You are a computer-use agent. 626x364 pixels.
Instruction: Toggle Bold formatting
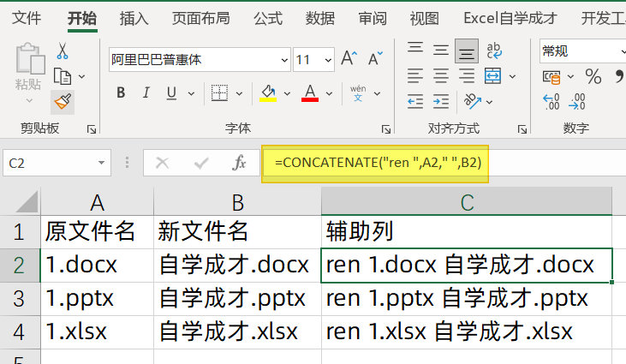click(x=121, y=93)
